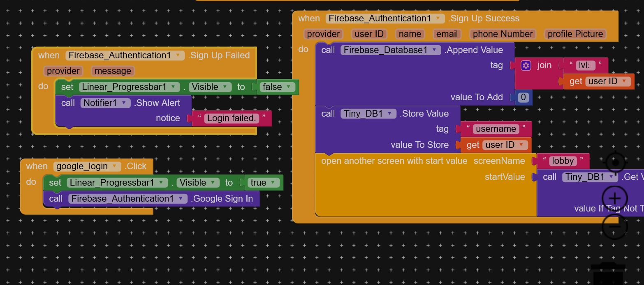Select the message parameter in Sign Up Failed
Image resolution: width=644 pixels, height=285 pixels.
click(x=113, y=71)
